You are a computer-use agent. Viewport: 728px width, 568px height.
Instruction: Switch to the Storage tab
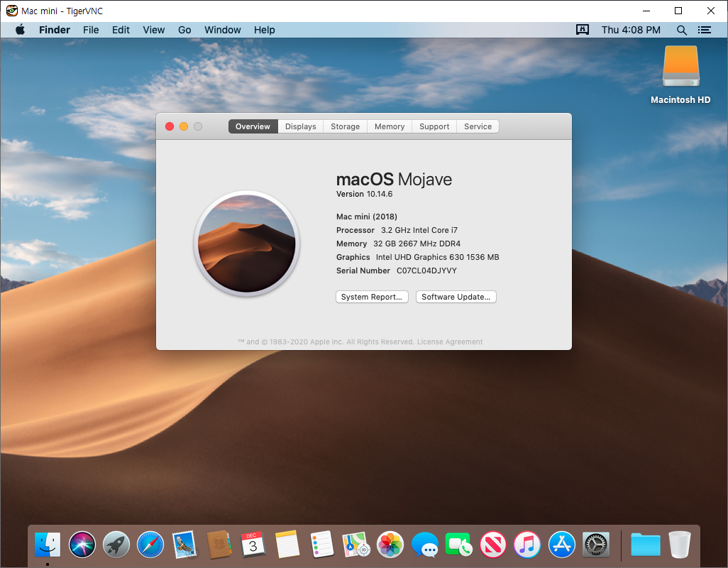click(x=345, y=126)
